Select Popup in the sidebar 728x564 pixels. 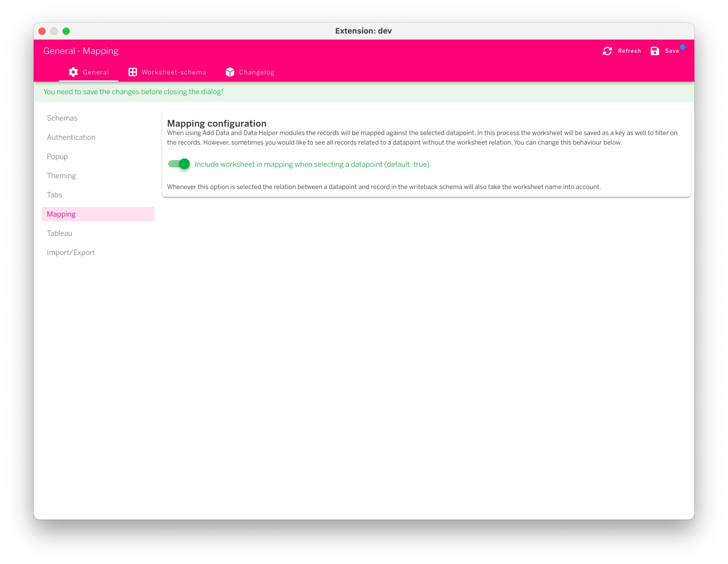coord(57,157)
